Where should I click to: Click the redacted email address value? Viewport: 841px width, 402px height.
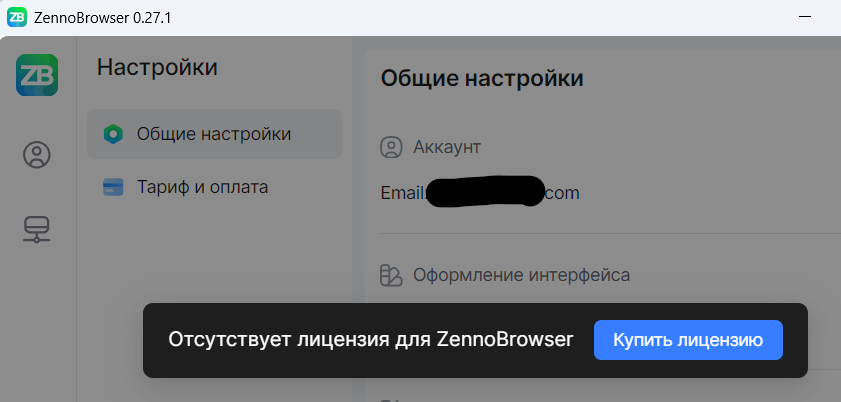[484, 192]
